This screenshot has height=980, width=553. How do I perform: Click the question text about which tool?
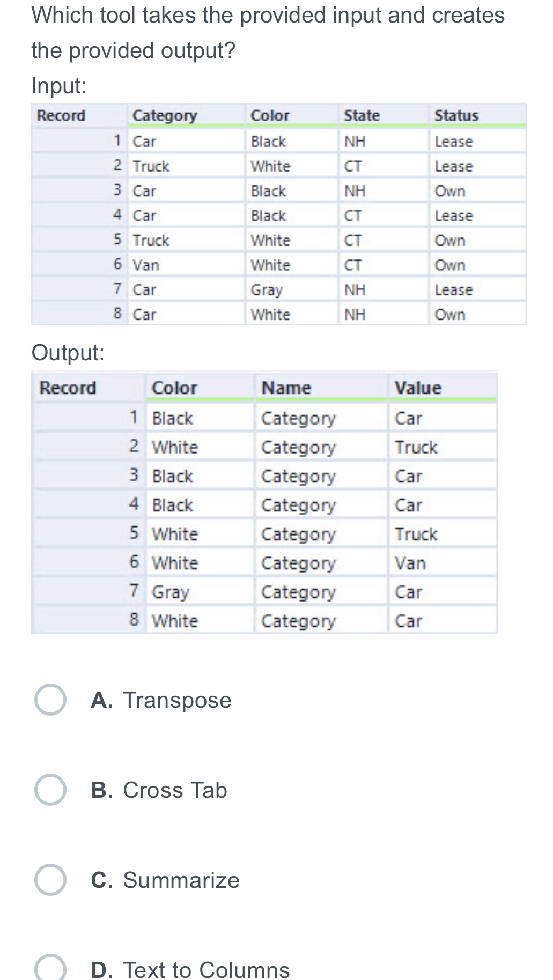(268, 32)
